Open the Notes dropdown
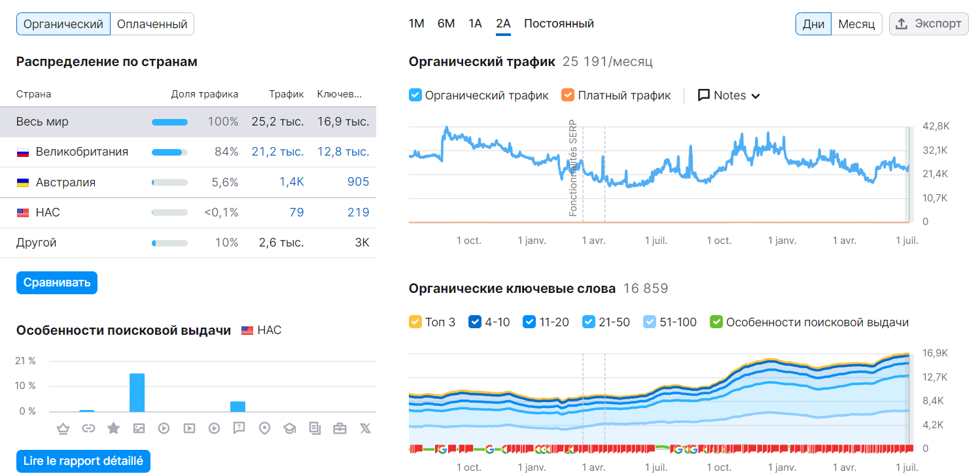Viewport: 980px width, 476px height. (x=728, y=95)
